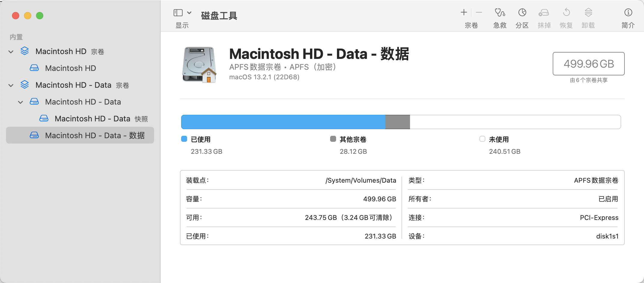Click the 499.96 GB capacity box
The width and height of the screenshot is (644, 283).
588,64
